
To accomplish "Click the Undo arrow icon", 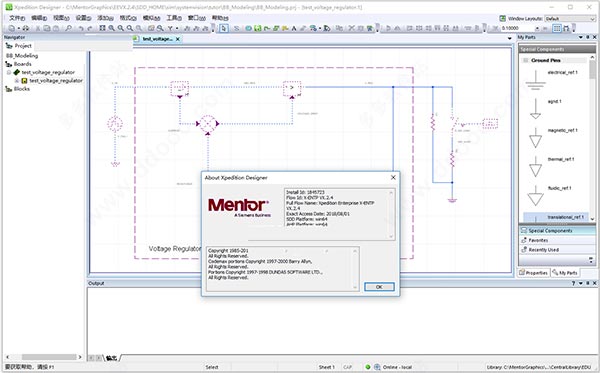I will pyautogui.click(x=81, y=28).
